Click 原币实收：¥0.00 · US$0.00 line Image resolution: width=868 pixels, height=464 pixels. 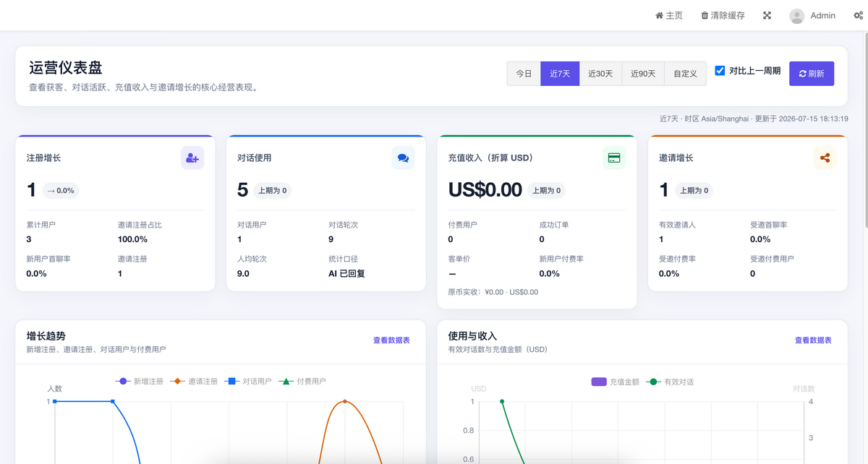pyautogui.click(x=493, y=292)
